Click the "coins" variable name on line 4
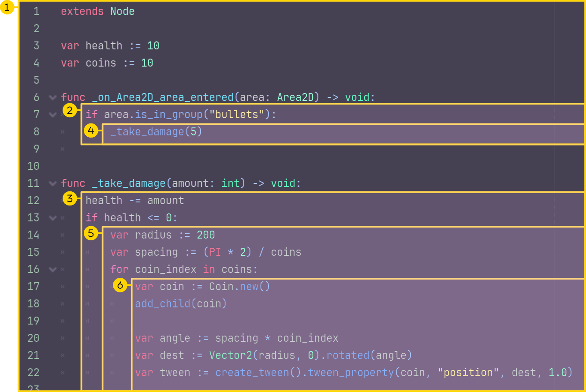The height and width of the screenshot is (392, 586). tap(101, 63)
